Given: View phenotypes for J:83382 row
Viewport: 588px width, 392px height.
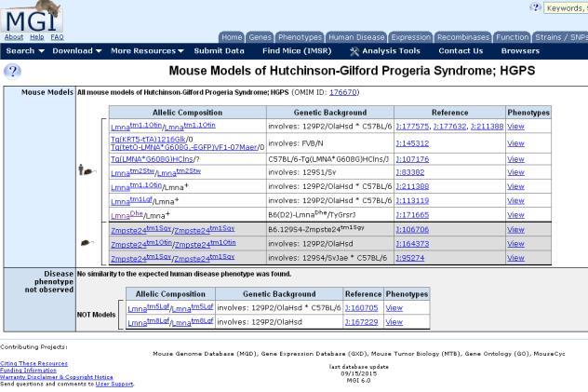Looking at the screenshot, I should (515, 172).
